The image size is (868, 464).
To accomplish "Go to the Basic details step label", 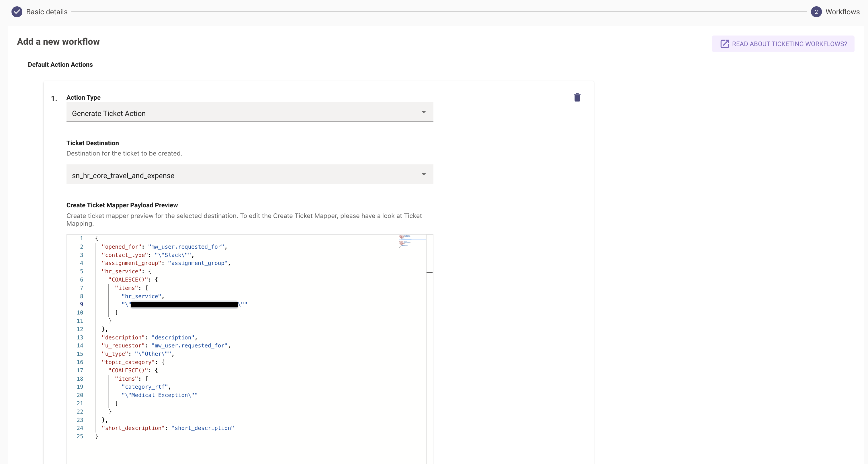I will click(47, 12).
